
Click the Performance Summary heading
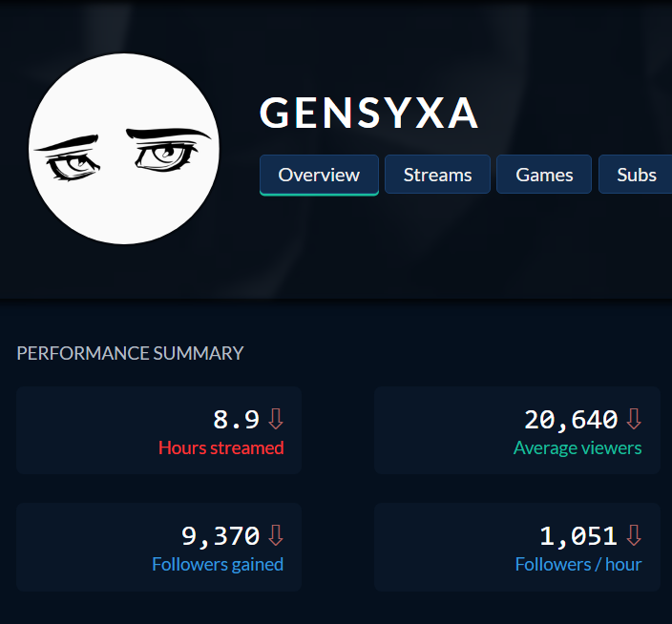[130, 353]
